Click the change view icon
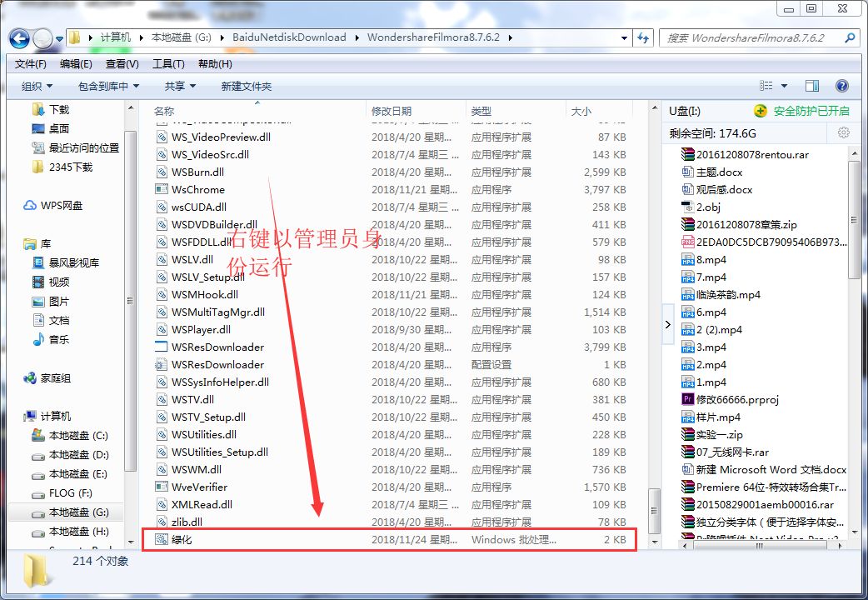This screenshot has height=600, width=868. click(x=766, y=86)
